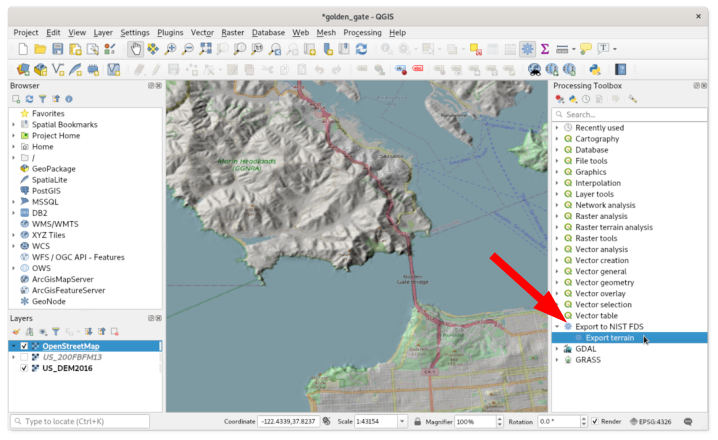The width and height of the screenshot is (718, 440).
Task: Toggle the scale lock icon beside Magnifier
Action: tap(418, 422)
